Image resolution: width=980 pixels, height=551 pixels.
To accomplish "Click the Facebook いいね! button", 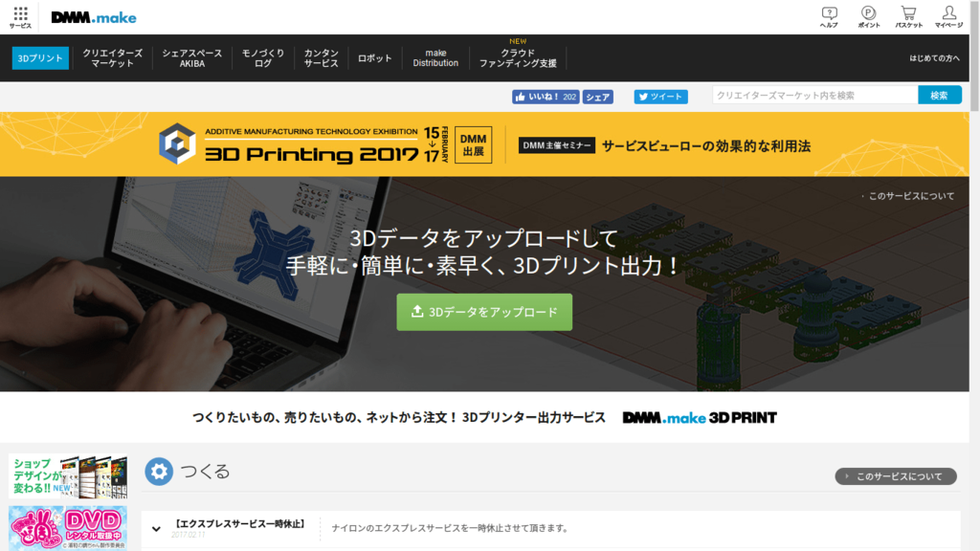I will [x=545, y=97].
